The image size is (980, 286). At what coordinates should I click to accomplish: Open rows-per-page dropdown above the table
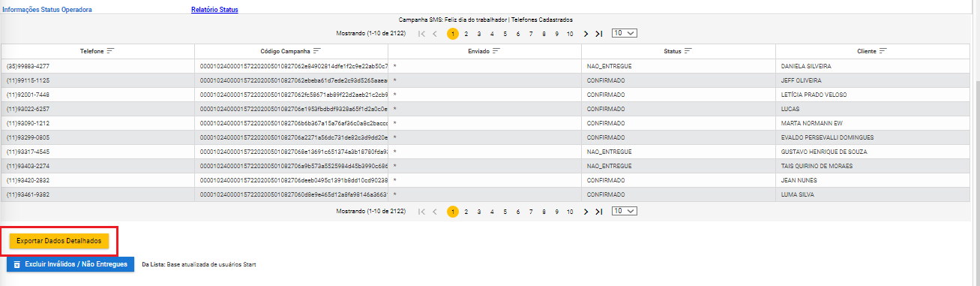[624, 33]
